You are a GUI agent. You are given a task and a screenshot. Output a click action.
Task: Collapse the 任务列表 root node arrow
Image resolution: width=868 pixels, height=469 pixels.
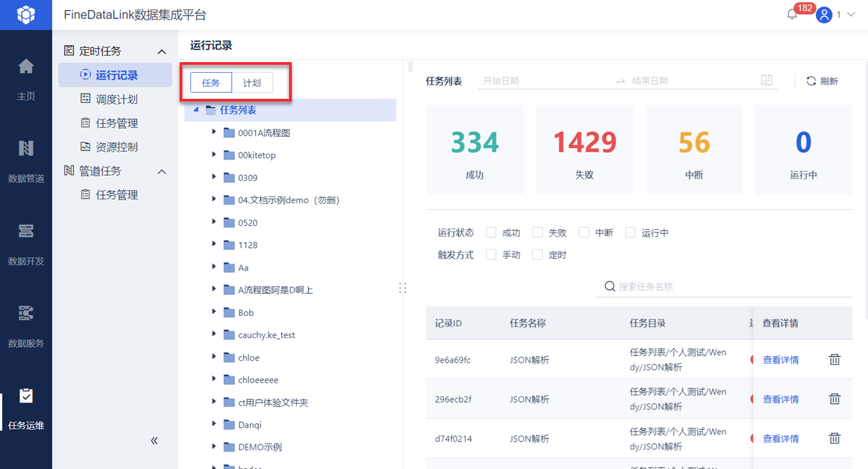196,110
